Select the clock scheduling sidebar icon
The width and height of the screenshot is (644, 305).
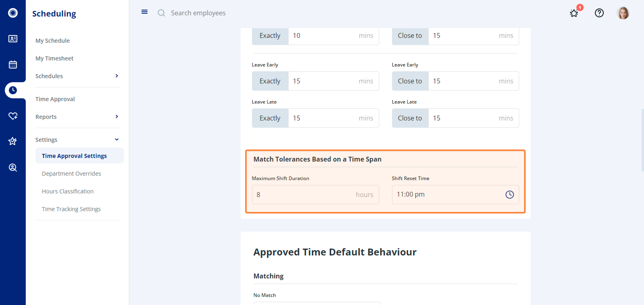point(13,90)
